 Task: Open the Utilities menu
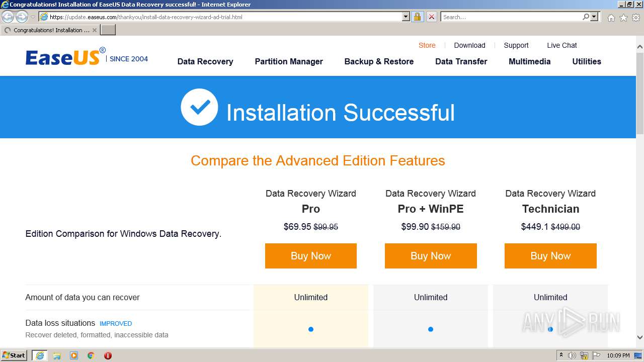tap(587, 61)
